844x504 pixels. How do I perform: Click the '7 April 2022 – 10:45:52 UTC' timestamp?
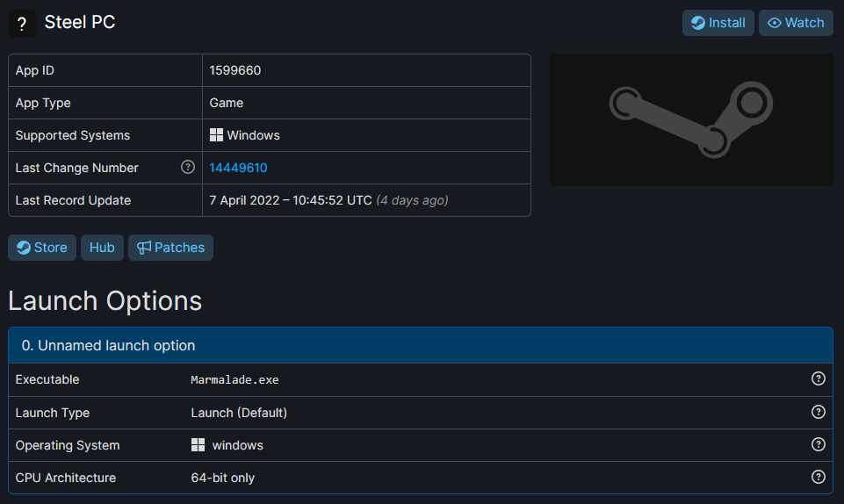coord(291,200)
